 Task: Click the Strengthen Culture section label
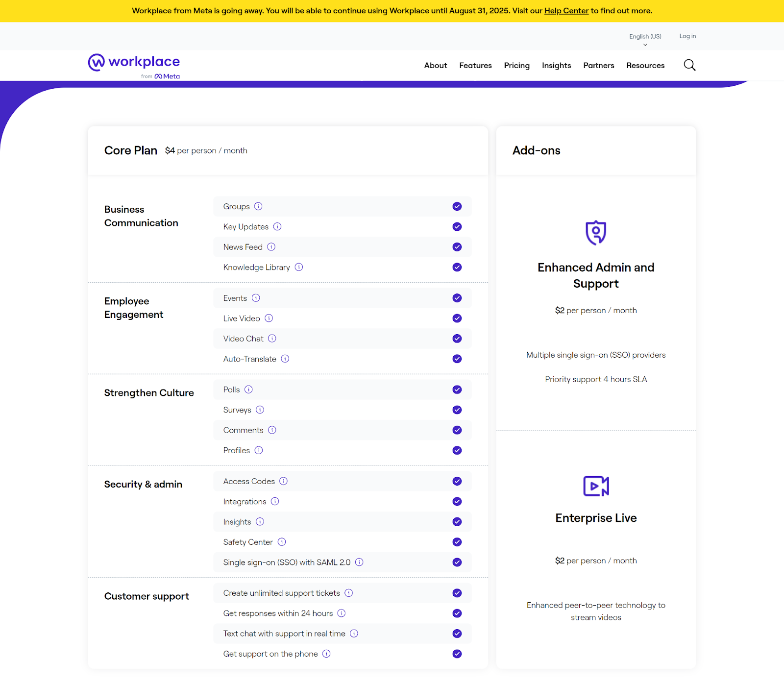(149, 392)
